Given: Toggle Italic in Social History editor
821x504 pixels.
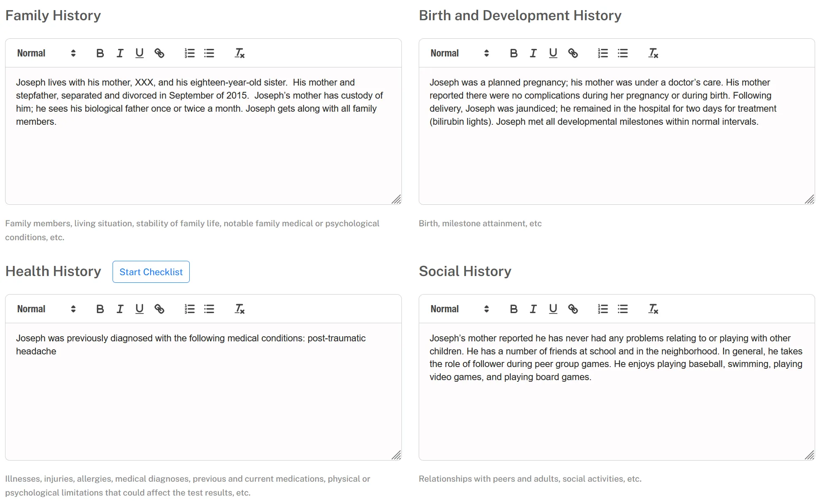Looking at the screenshot, I should [533, 309].
